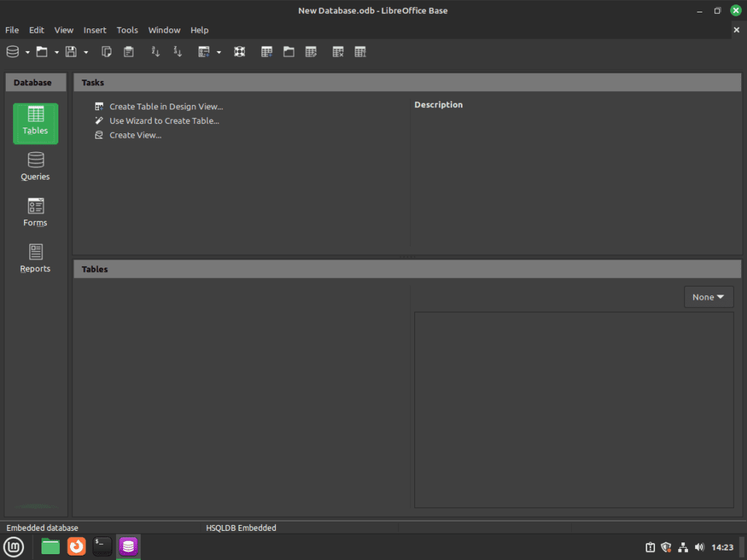The image size is (747, 560).
Task: Copy the selected item via toolbar
Action: [107, 52]
